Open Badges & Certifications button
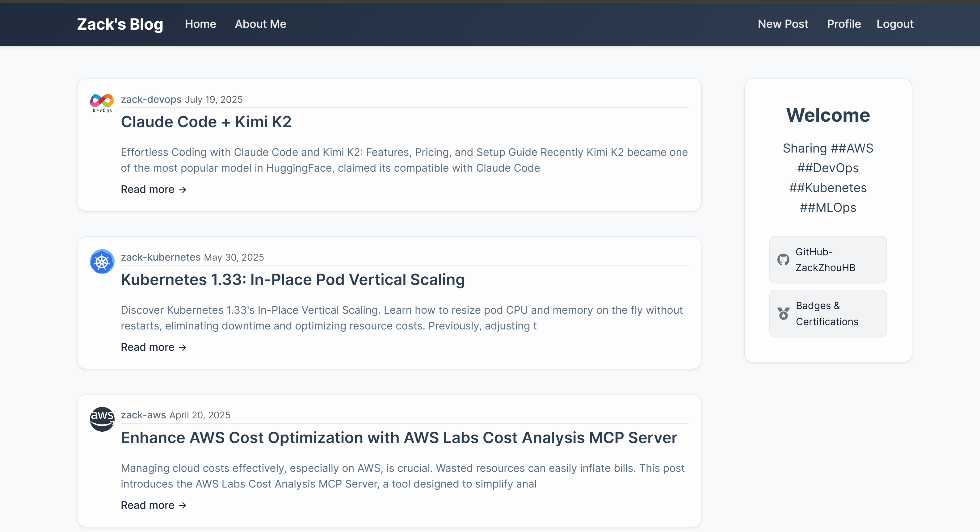The image size is (980, 532). tap(828, 313)
